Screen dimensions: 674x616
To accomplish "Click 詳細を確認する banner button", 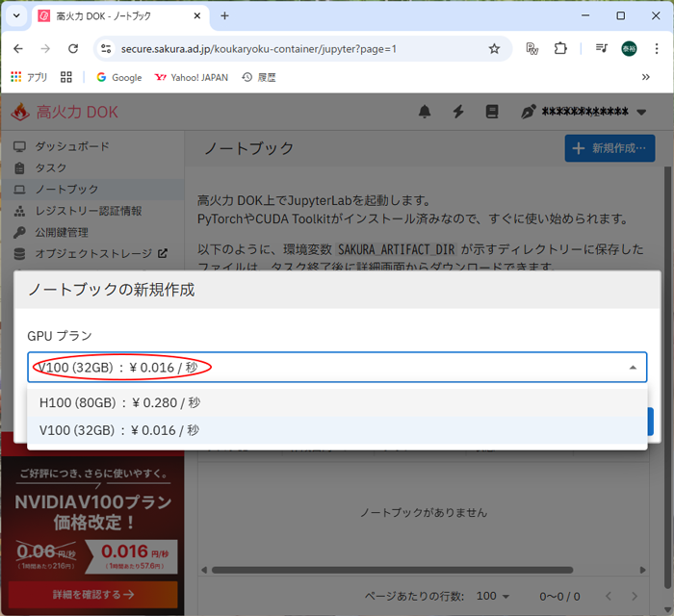I will [92, 595].
